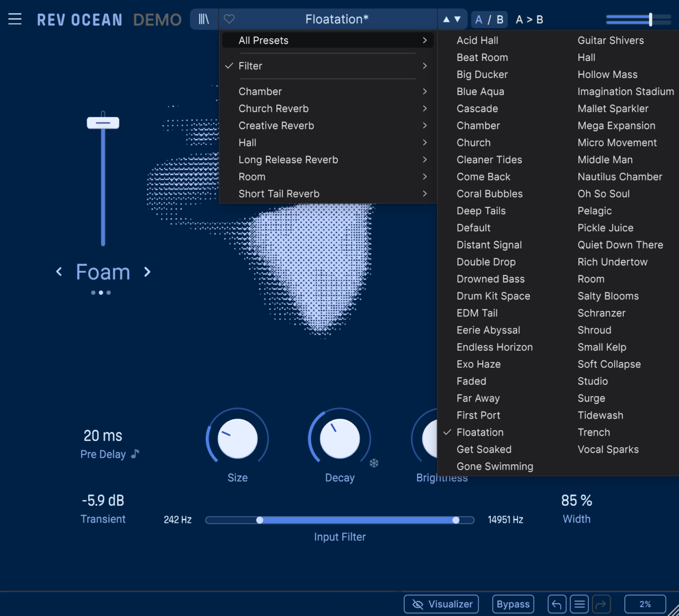Image resolution: width=679 pixels, height=616 pixels.
Task: Toggle the A/B comparison button
Action: 489,20
